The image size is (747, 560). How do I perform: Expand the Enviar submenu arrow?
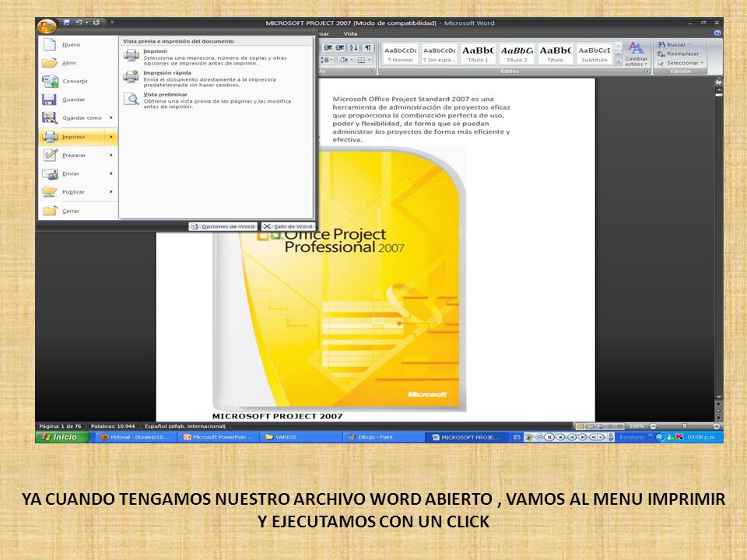tap(111, 173)
